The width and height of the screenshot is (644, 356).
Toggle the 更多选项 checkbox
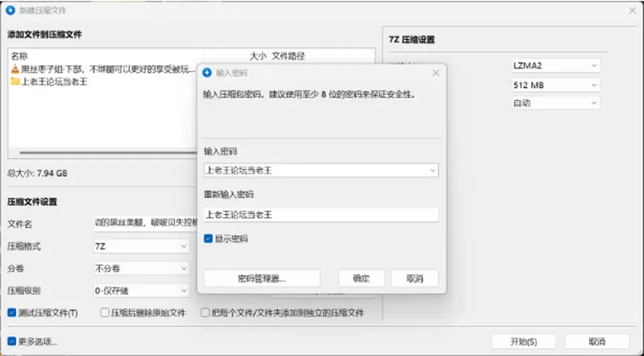coord(12,341)
